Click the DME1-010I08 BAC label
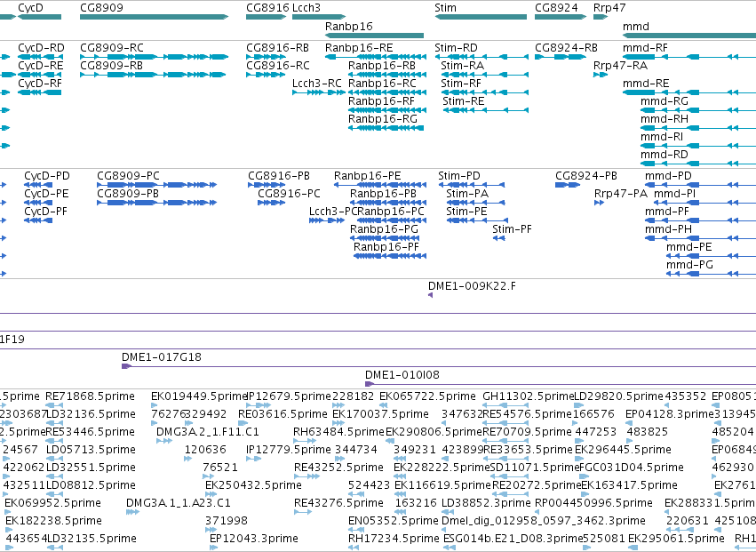Screen dimensions: 756x552 click(402, 375)
